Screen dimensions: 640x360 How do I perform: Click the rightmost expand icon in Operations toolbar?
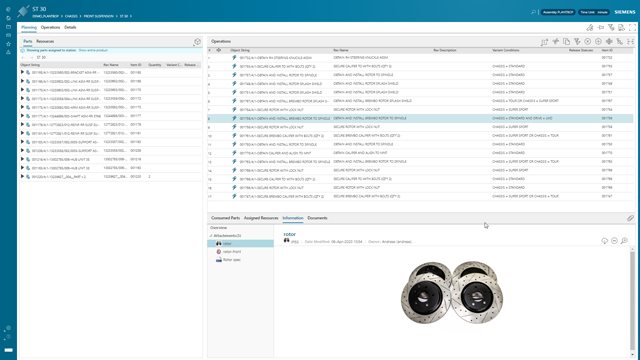click(x=631, y=41)
